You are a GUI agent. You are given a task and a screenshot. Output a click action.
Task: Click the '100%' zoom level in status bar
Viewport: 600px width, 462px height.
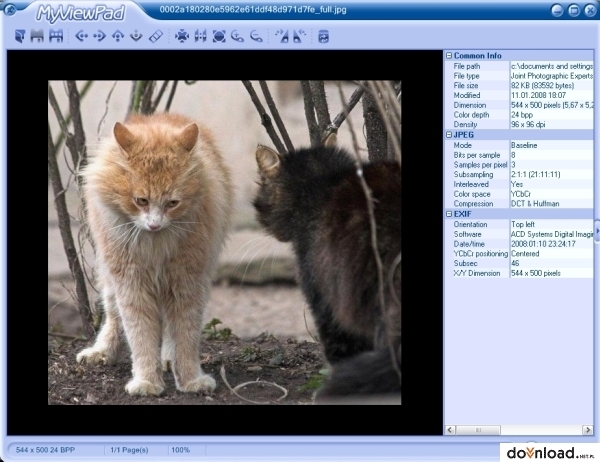180,450
